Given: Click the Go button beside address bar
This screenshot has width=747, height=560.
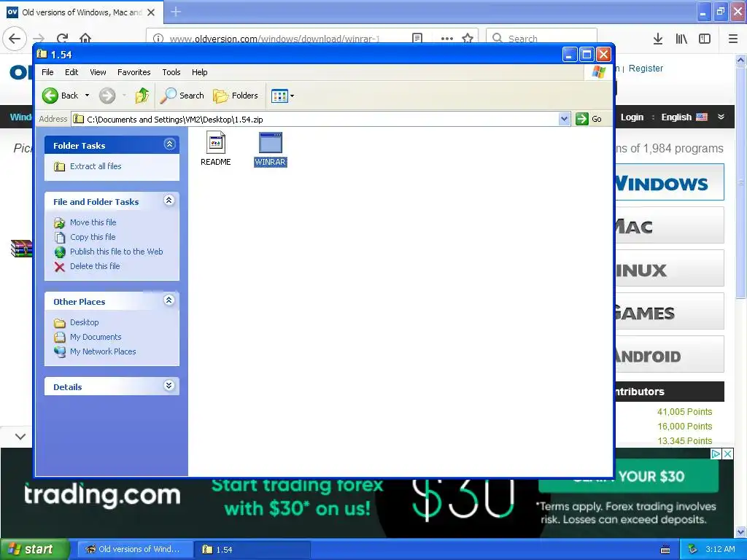Looking at the screenshot, I should 589,119.
